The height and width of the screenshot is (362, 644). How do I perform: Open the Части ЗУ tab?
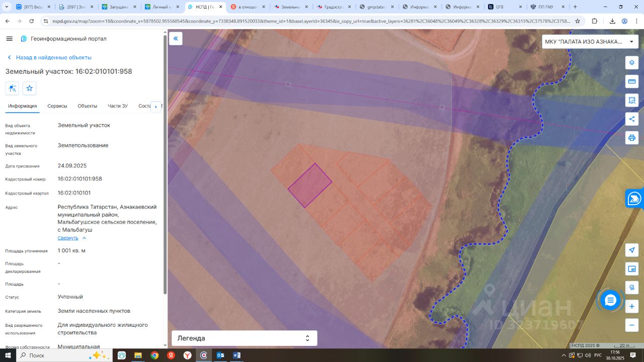(x=118, y=106)
